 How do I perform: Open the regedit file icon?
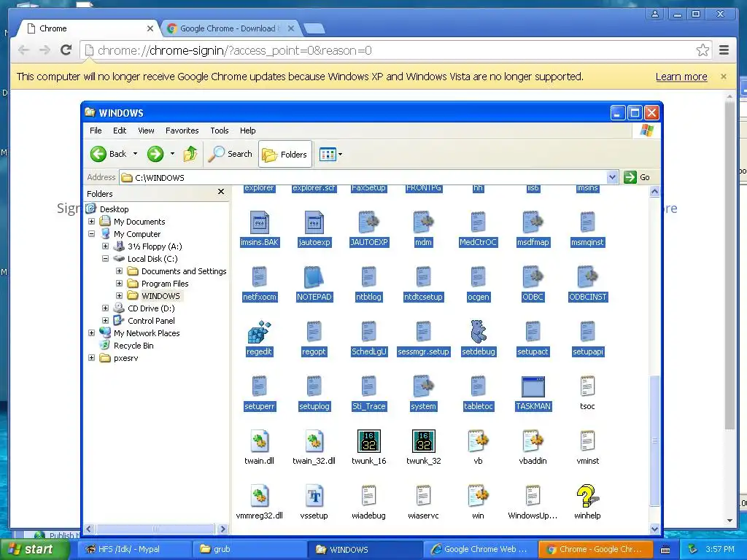pyautogui.click(x=259, y=332)
